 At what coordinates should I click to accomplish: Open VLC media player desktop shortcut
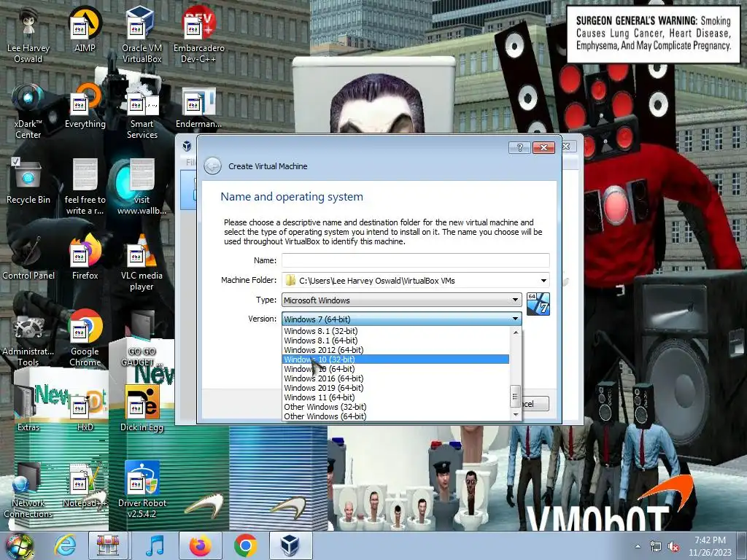click(x=142, y=262)
